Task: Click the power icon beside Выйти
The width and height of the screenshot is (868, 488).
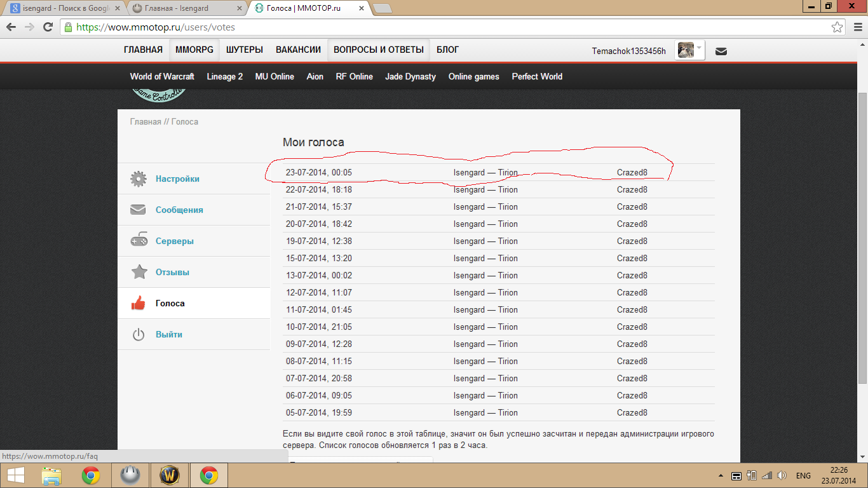Action: (x=139, y=334)
